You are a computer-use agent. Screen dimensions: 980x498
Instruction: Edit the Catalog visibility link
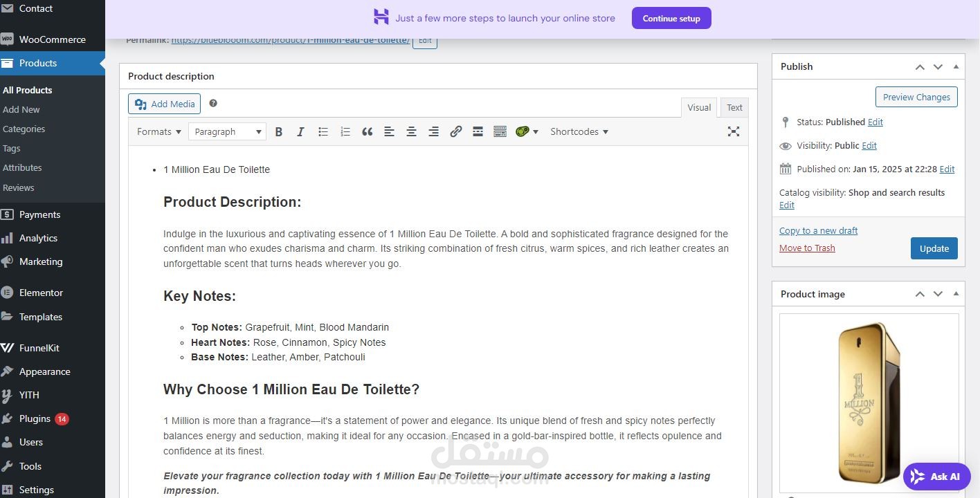coord(787,205)
